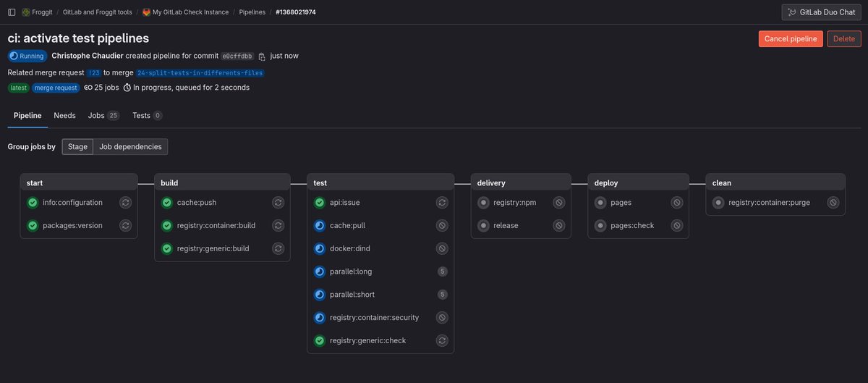The height and width of the screenshot is (383, 868).
Task: Open the Froggit breadcrumb link
Action: (x=35, y=12)
